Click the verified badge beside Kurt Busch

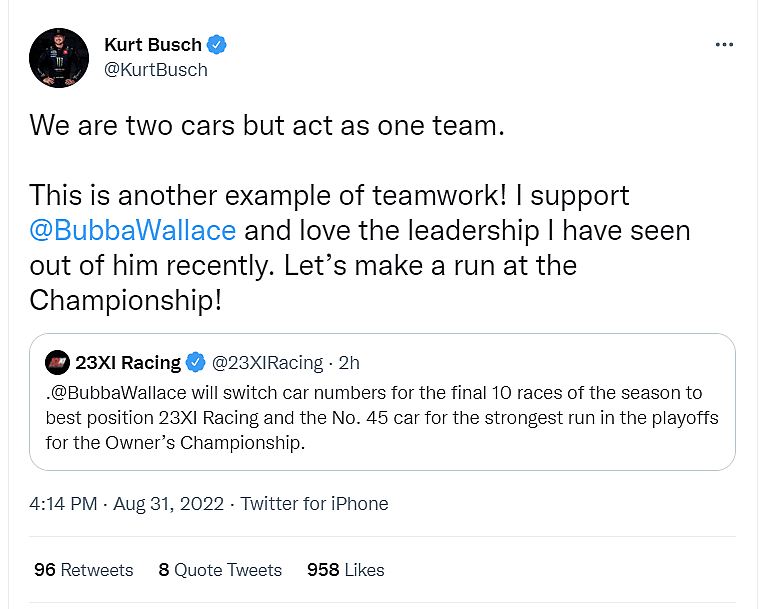point(217,45)
